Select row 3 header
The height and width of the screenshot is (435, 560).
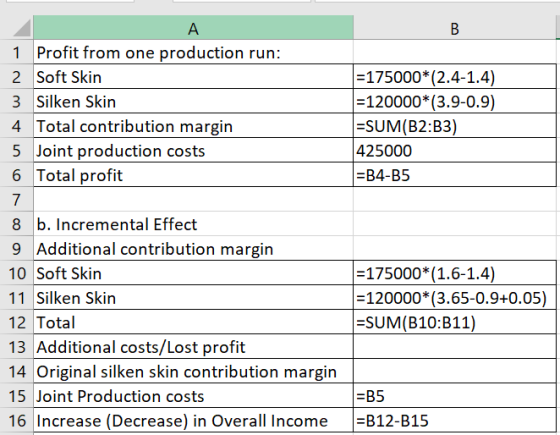tap(16, 101)
